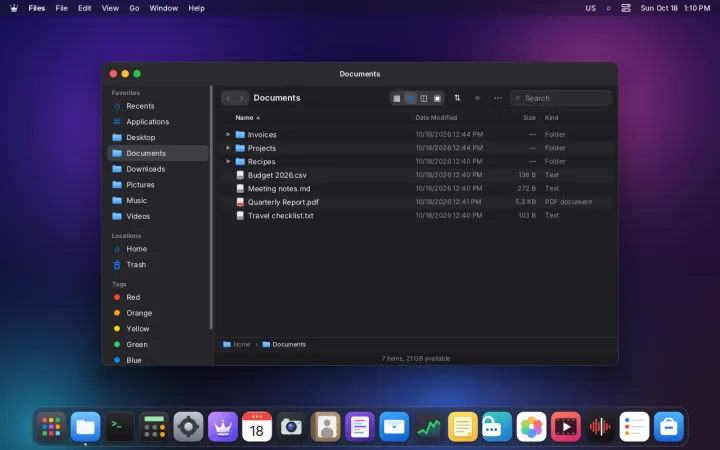Viewport: 720px width, 450px height.
Task: Open Trash in the sidebar
Action: point(158,264)
